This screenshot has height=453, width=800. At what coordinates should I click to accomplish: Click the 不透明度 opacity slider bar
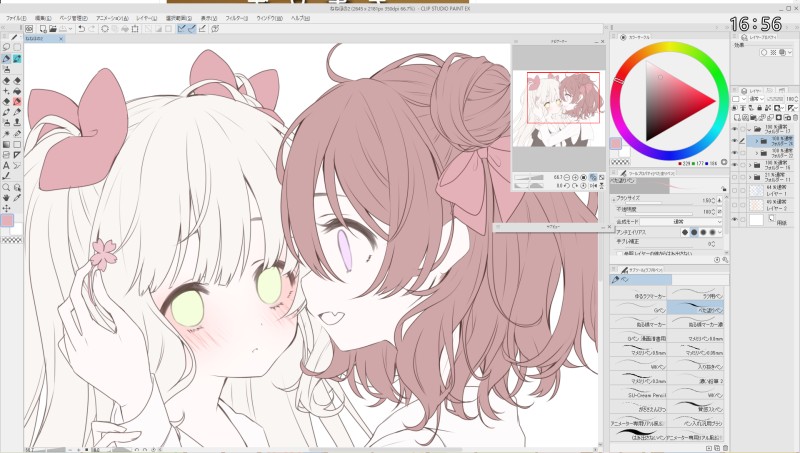[x=659, y=214]
